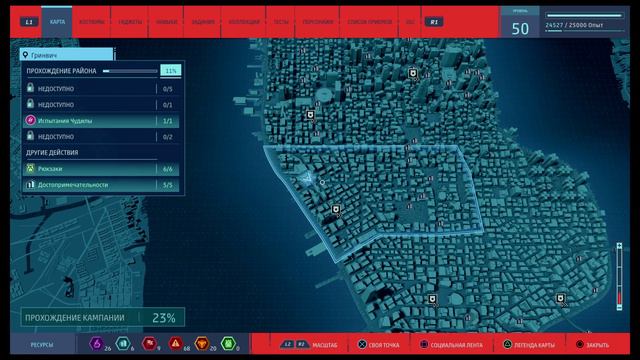This screenshot has width=640, height=360.
Task: Click the R2 zoom-in button
Action: point(302,344)
